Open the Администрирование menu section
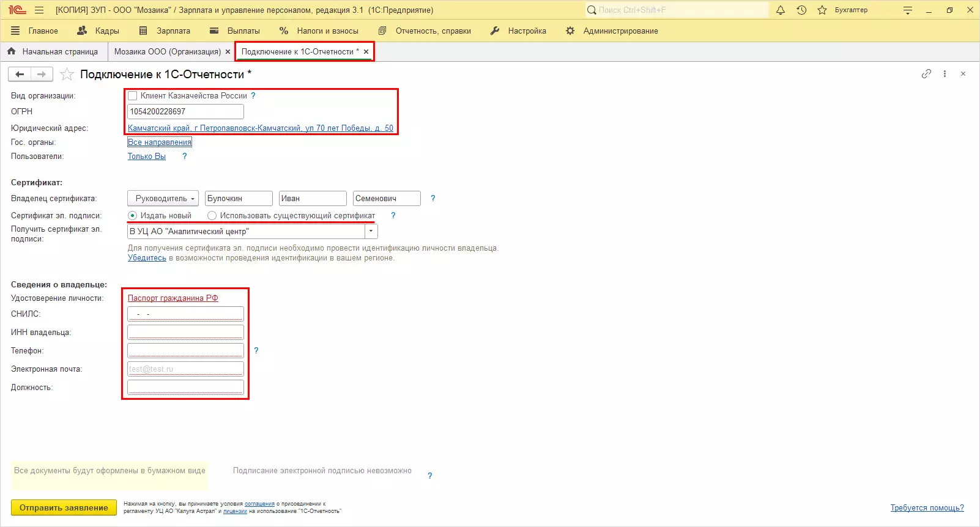 [x=612, y=31]
